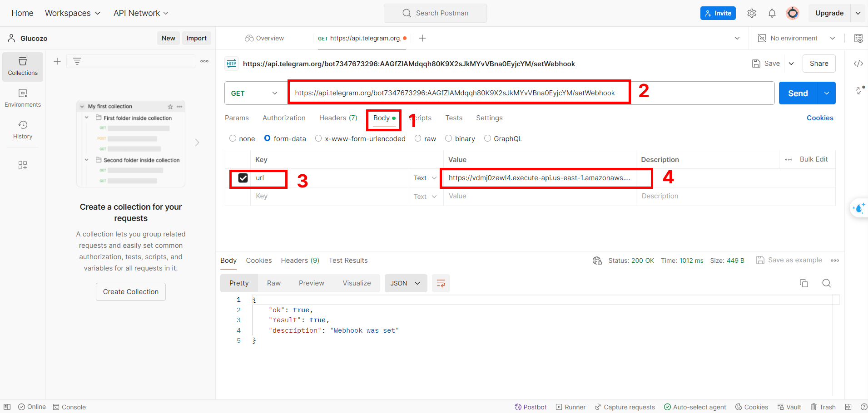This screenshot has height=413, width=868.
Task: Click empty Key field in new row
Action: tap(329, 196)
